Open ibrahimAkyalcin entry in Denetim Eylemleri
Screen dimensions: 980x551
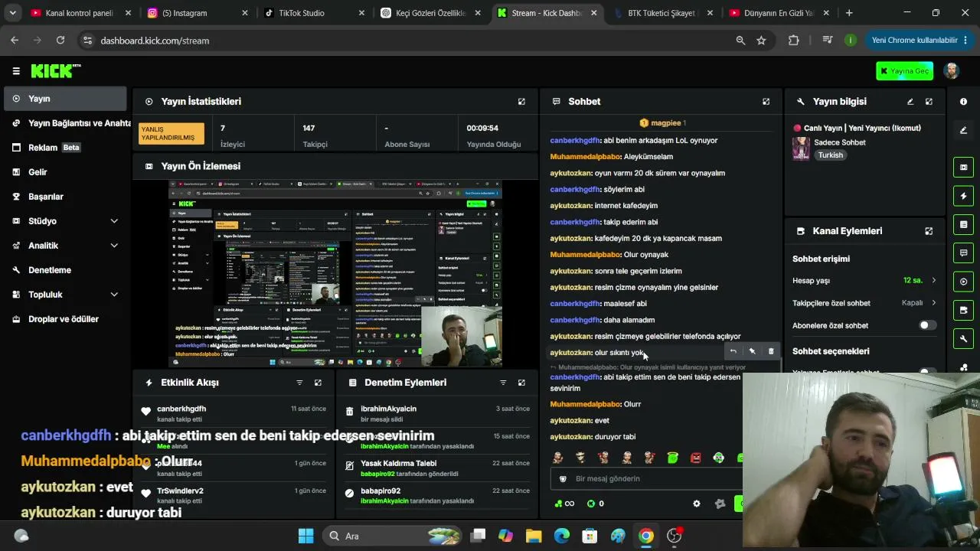pos(388,409)
